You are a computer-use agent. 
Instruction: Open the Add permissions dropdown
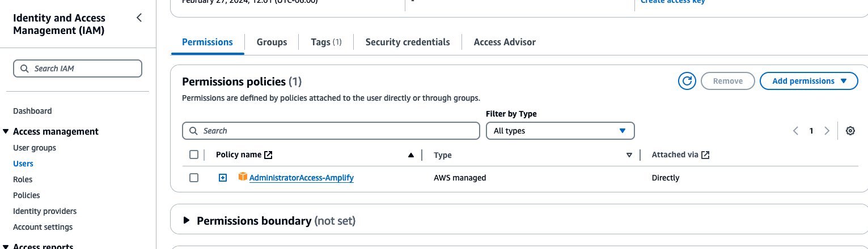tap(809, 81)
